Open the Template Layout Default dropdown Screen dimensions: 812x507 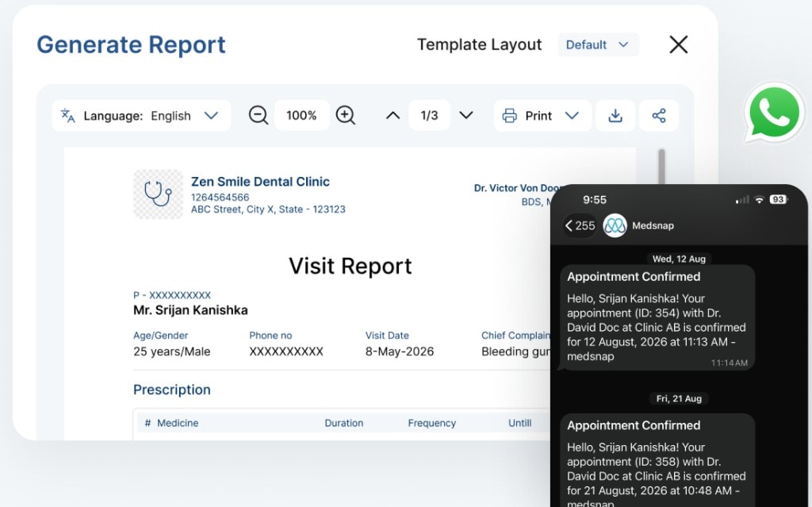(598, 44)
